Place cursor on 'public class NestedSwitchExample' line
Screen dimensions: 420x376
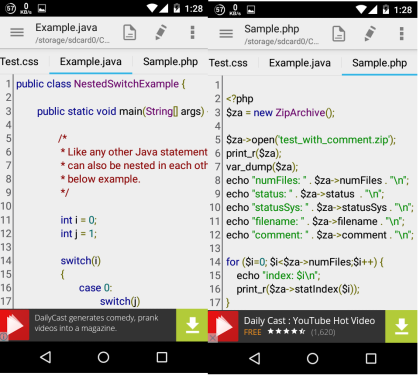pyautogui.click(x=101, y=84)
